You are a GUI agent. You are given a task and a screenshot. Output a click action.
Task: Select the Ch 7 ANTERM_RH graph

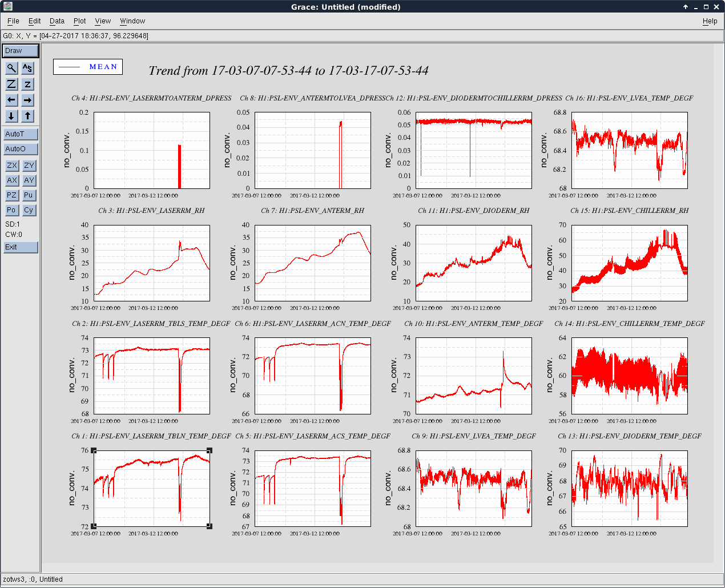[x=313, y=263]
